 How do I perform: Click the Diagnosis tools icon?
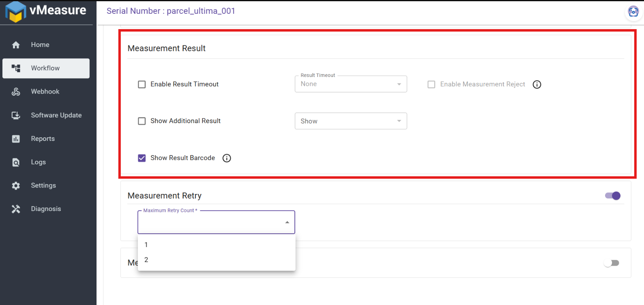point(16,209)
